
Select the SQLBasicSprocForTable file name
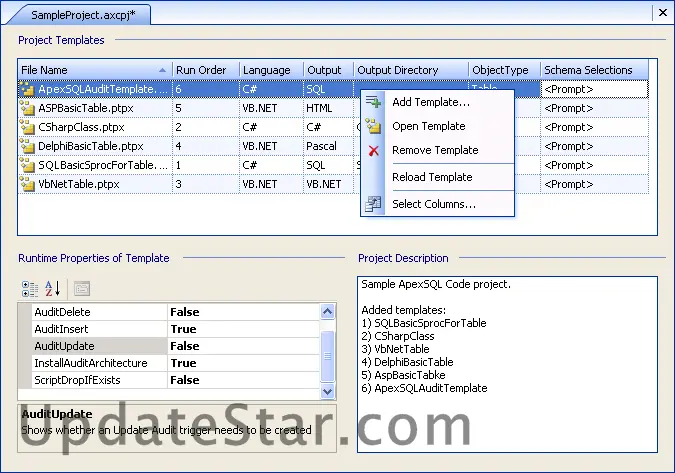point(103,165)
